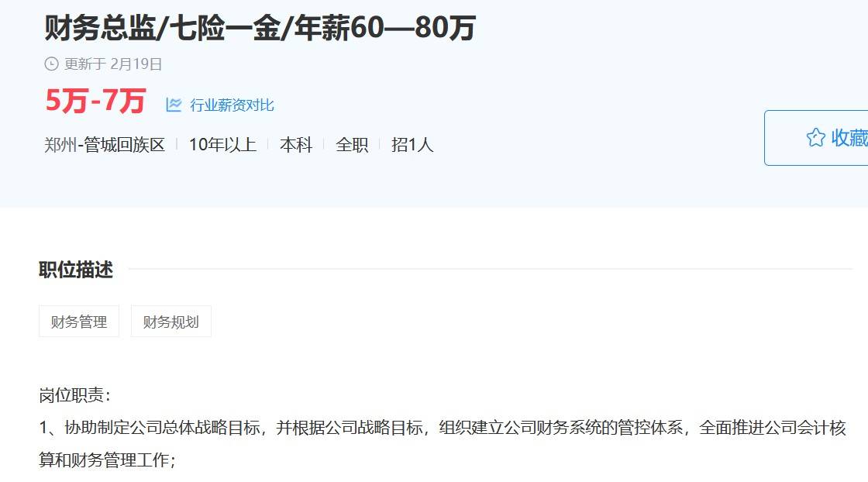Click the star icon in 收藏 button

pyautogui.click(x=815, y=137)
